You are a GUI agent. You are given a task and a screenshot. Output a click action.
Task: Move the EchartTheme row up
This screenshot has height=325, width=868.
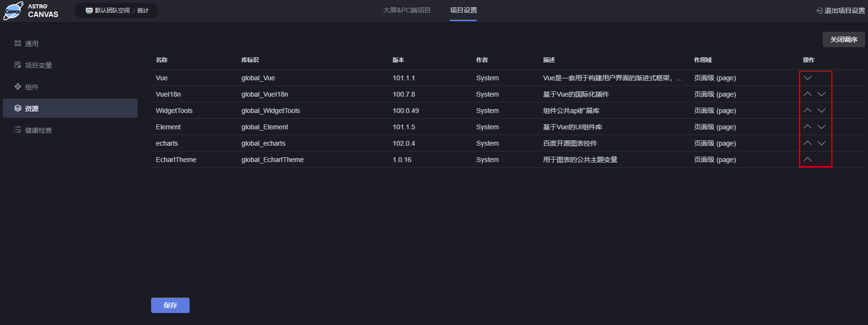pyautogui.click(x=807, y=160)
